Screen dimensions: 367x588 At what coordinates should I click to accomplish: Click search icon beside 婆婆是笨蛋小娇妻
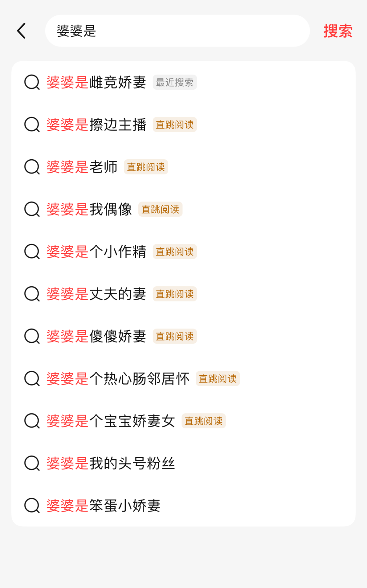(x=32, y=505)
